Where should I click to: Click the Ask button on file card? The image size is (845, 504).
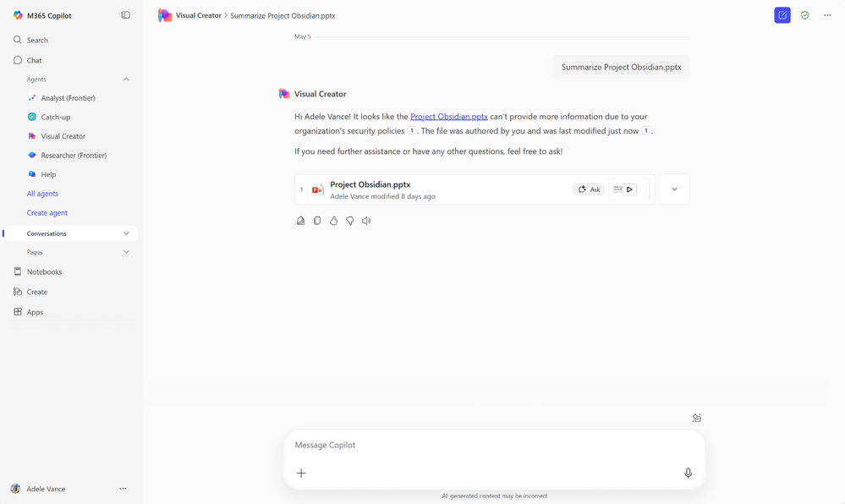pos(589,189)
